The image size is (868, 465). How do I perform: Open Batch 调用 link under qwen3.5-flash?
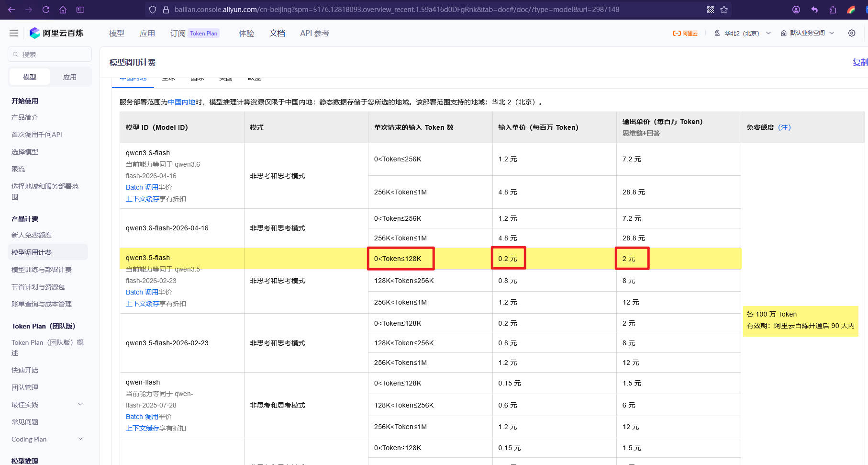[142, 292]
